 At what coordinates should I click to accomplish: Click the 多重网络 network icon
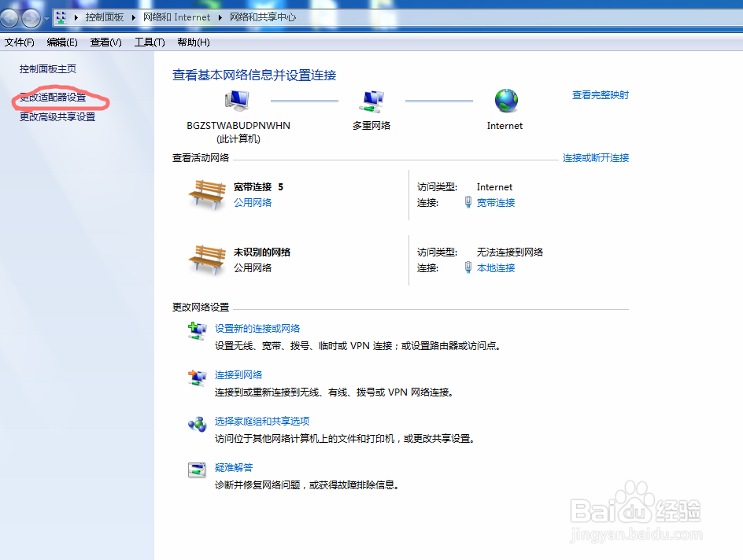coord(370,101)
